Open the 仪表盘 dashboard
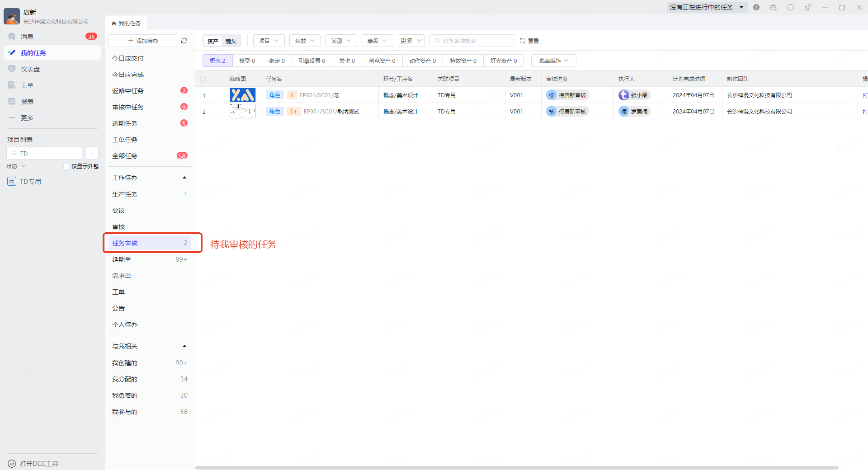Viewport: 868px width, 470px height. tap(30, 69)
